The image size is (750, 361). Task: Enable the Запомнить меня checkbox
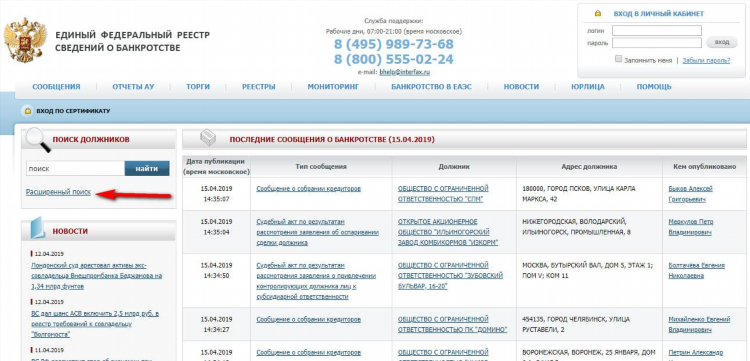(x=618, y=59)
